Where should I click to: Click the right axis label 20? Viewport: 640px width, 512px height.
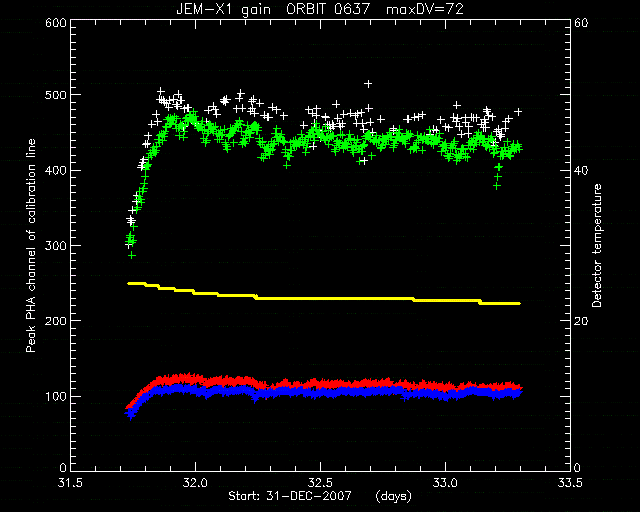tap(581, 321)
